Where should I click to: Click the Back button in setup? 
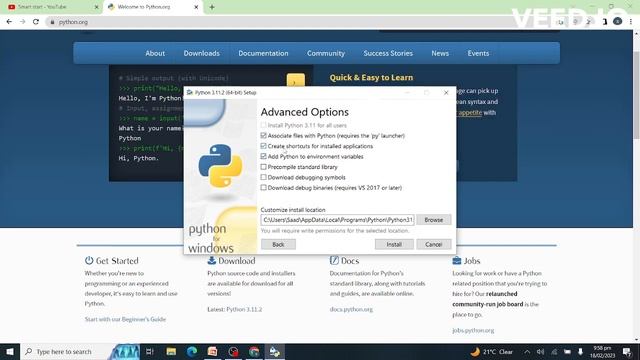(278, 244)
